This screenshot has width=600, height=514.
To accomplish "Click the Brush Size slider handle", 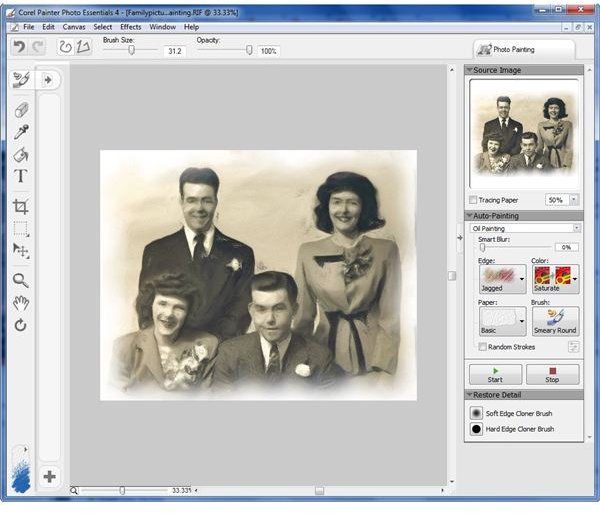I will [x=131, y=50].
